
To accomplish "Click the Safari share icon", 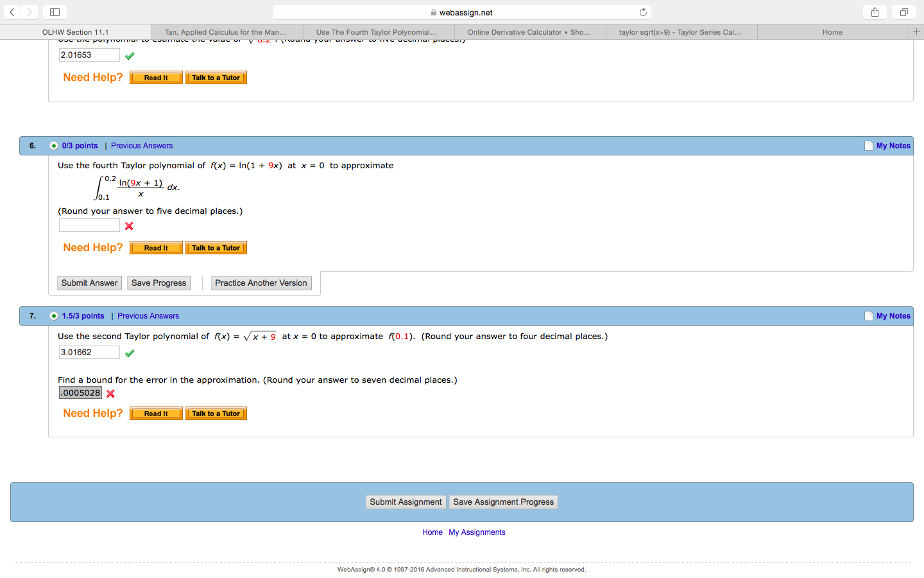I will pos(874,12).
